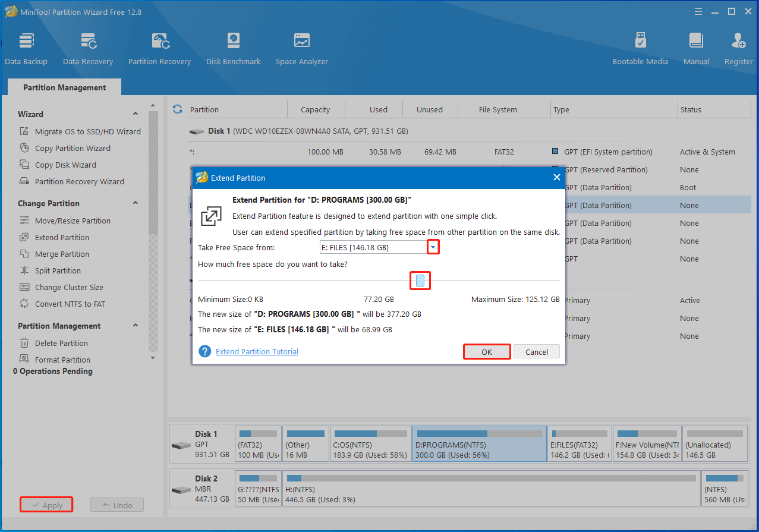Sort by the Partition column header
759x532 pixels.
237,109
